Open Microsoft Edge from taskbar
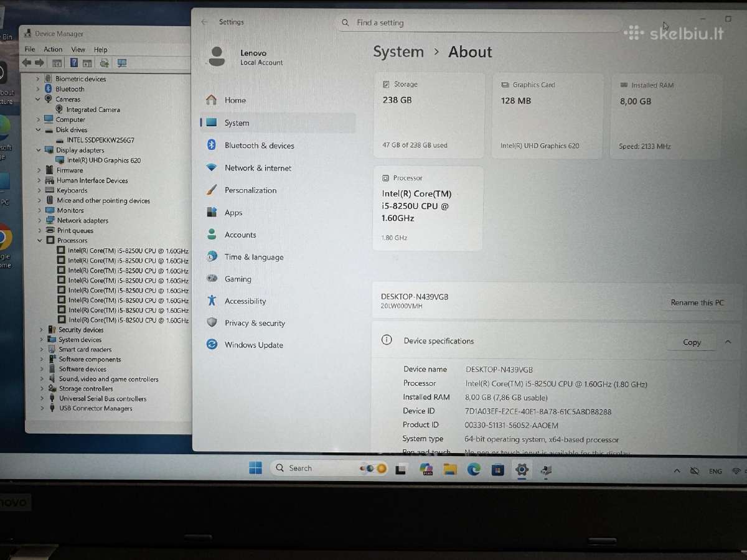Screen dimensions: 747x560 (x=474, y=470)
